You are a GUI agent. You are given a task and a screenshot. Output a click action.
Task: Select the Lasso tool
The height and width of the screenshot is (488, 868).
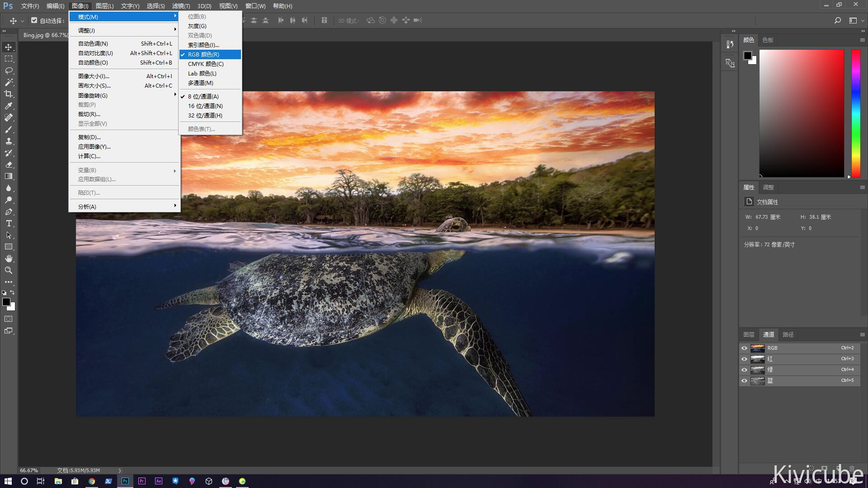click(x=9, y=71)
